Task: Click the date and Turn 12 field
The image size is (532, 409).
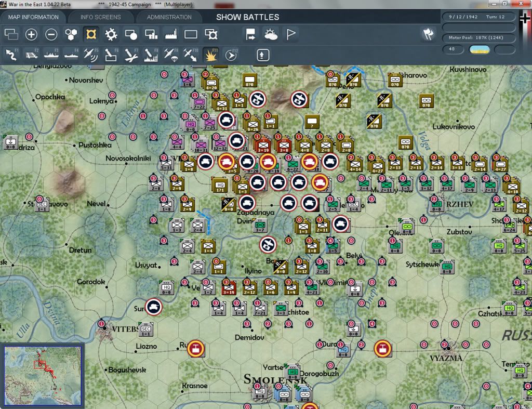Action: pyautogui.click(x=478, y=17)
